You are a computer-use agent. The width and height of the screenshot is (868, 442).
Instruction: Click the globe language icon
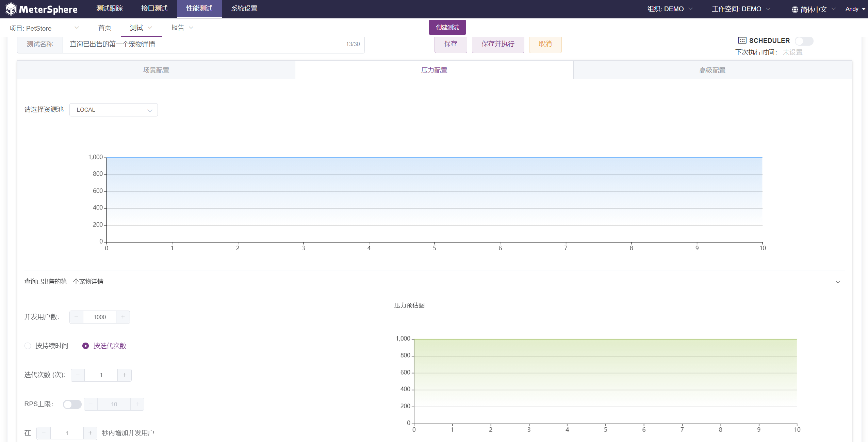click(795, 10)
